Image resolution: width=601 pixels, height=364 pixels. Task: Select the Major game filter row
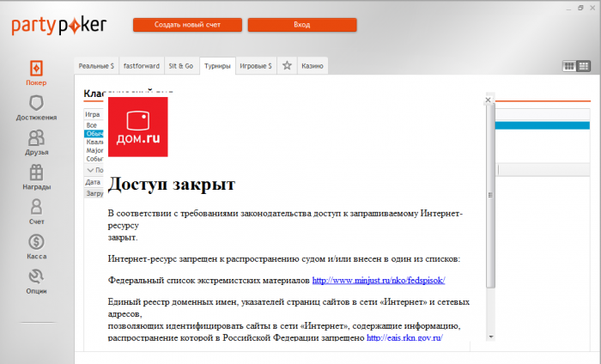click(x=94, y=150)
